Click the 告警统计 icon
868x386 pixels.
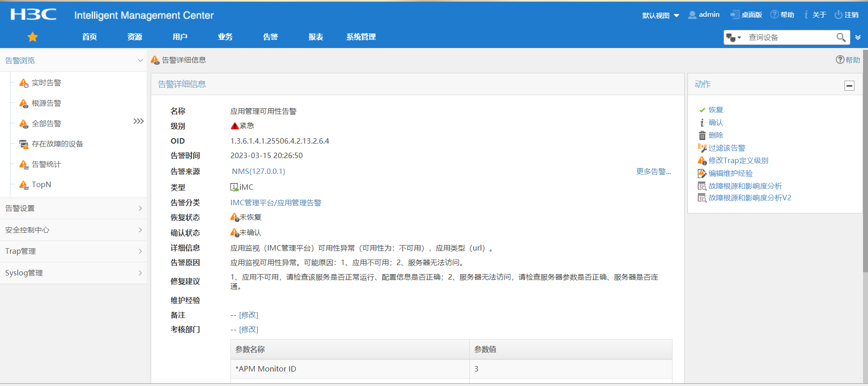(x=24, y=164)
